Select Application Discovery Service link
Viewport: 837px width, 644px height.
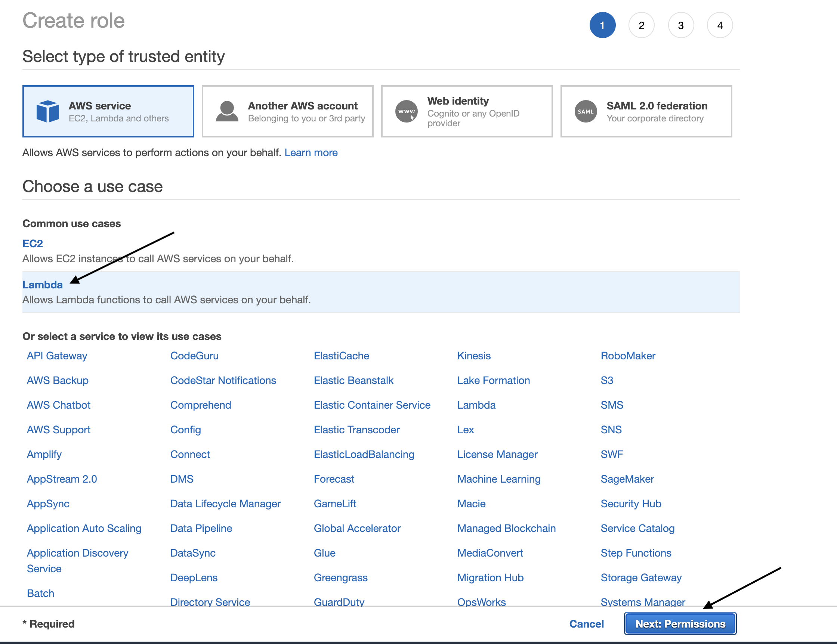point(77,561)
